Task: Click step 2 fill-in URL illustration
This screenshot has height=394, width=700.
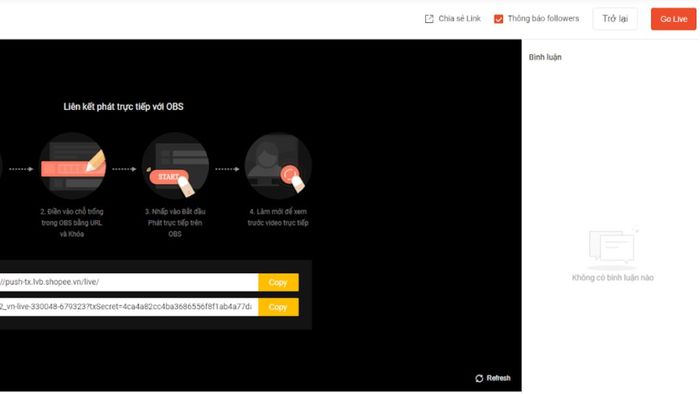Action: pyautogui.click(x=72, y=166)
